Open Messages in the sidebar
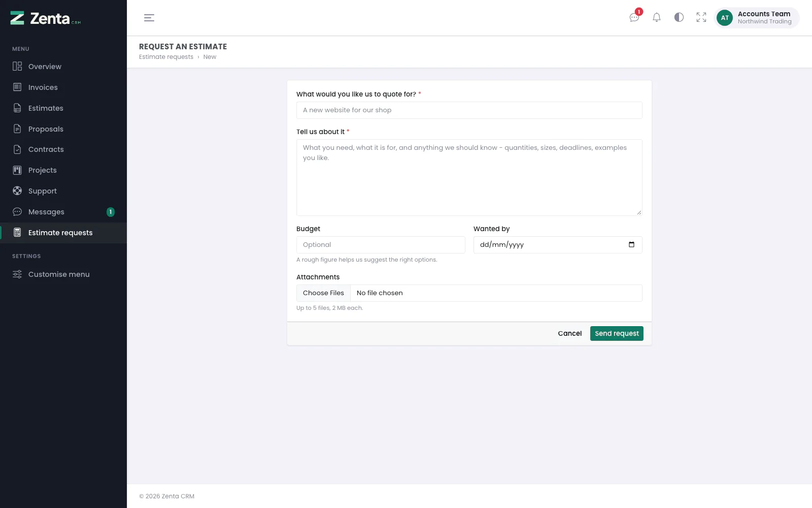The image size is (812, 508). (x=63, y=212)
